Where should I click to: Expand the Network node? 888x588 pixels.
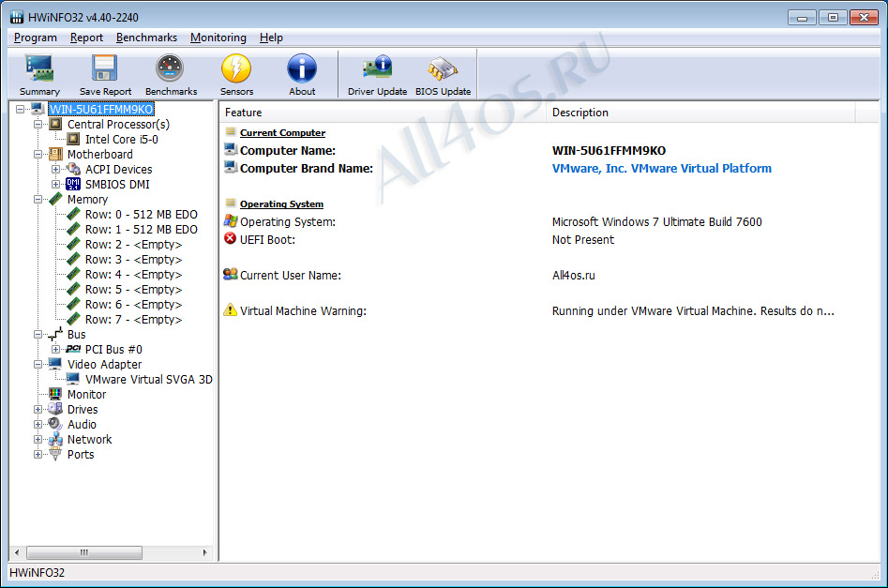pos(38,439)
